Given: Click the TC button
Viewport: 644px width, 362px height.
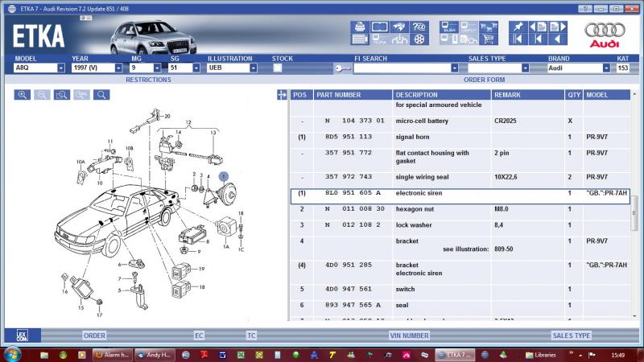Looking at the screenshot, I should click(x=251, y=335).
